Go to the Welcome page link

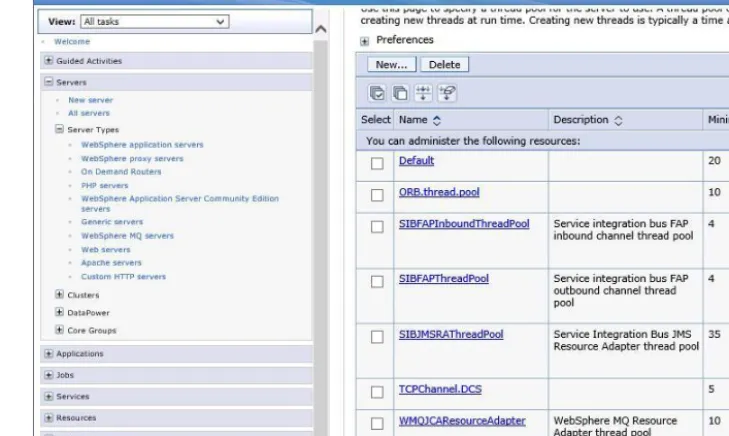(x=72, y=41)
